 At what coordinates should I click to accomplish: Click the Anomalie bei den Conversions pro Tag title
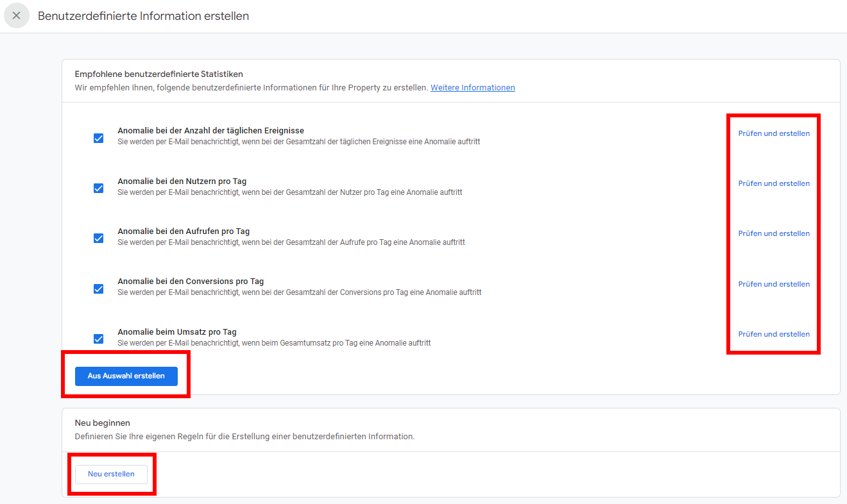tap(191, 281)
